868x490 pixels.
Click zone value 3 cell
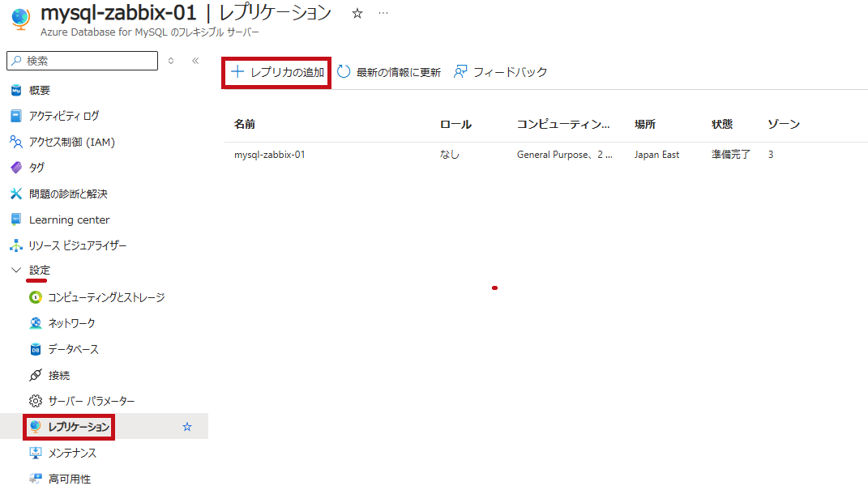point(771,155)
